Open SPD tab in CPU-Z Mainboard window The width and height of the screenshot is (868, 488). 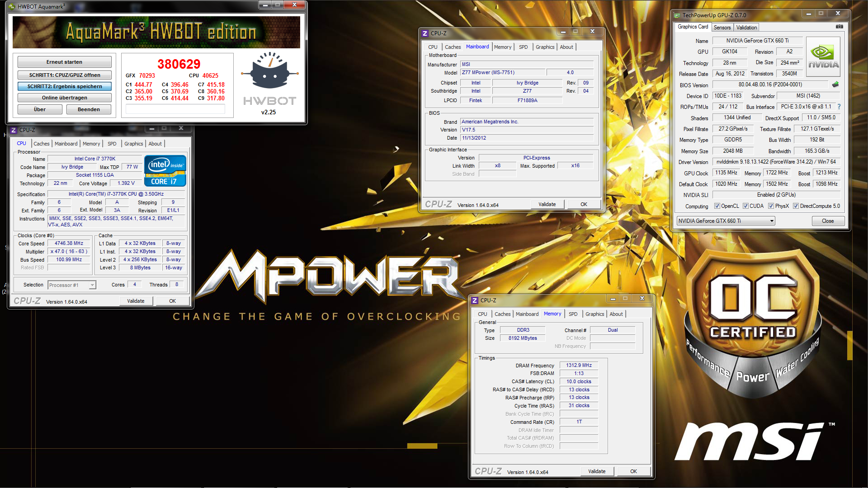[524, 47]
